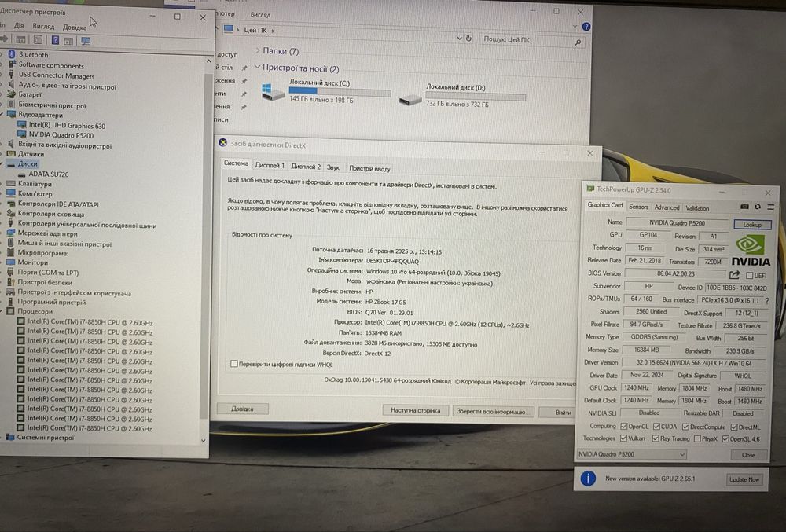Click the blue help question-mark toolbar icon
786x532 pixels.
click(x=55, y=40)
